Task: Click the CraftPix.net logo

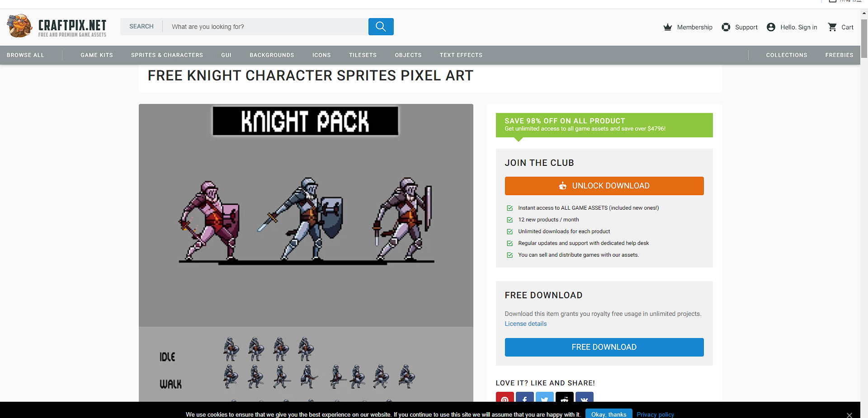Action: click(x=57, y=26)
